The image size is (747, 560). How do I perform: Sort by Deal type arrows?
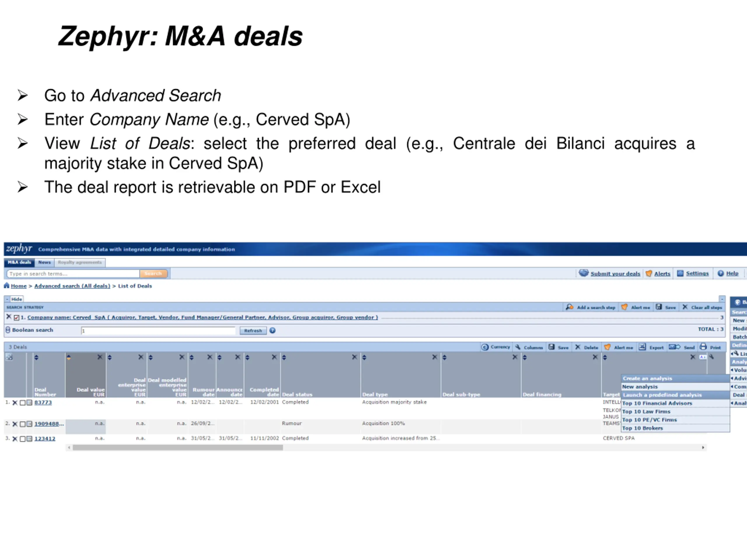(364, 358)
